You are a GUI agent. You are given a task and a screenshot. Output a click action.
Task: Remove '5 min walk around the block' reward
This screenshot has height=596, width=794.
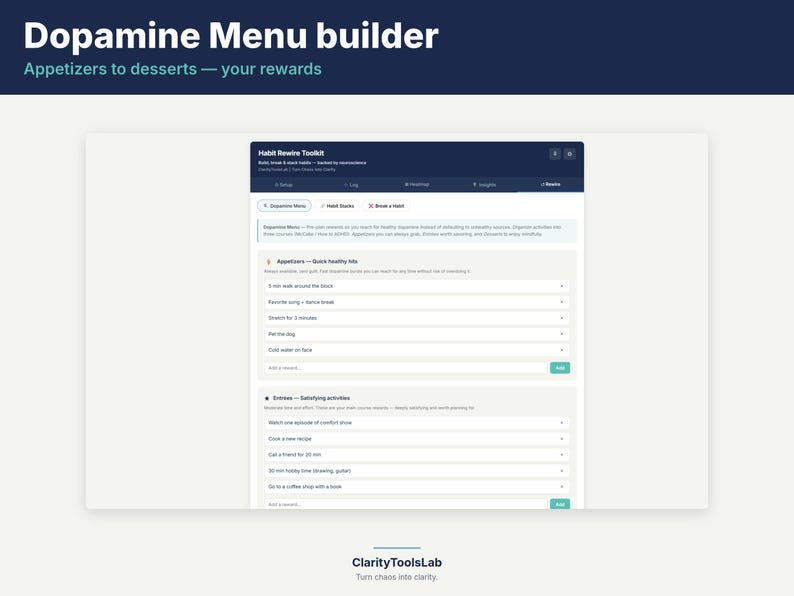tap(562, 286)
